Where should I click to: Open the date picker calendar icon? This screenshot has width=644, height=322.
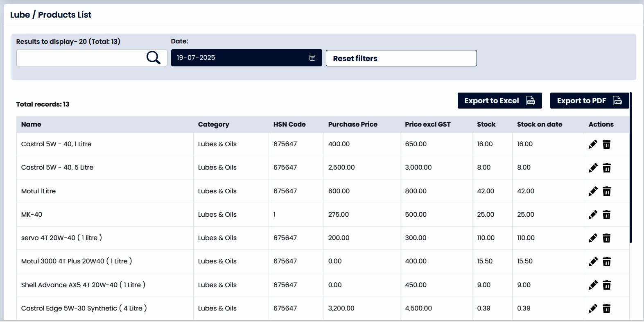tap(312, 58)
